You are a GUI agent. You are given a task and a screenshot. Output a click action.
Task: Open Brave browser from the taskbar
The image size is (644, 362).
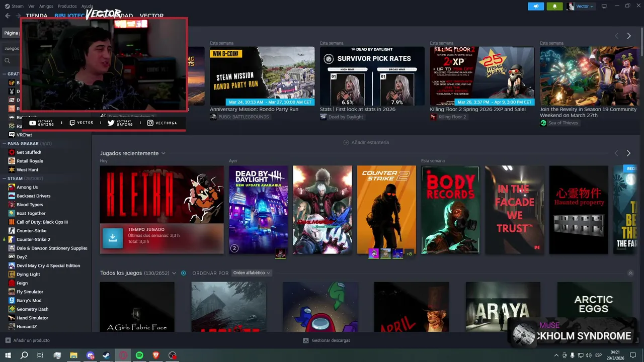pos(156,355)
